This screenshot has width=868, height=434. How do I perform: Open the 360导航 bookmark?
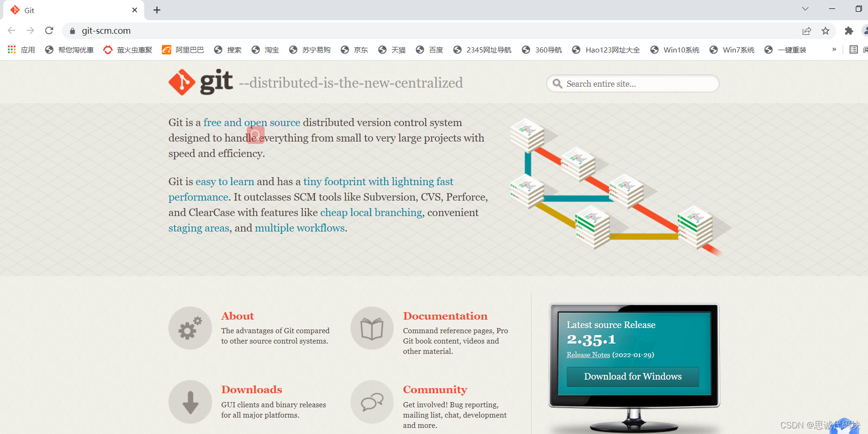(x=542, y=50)
